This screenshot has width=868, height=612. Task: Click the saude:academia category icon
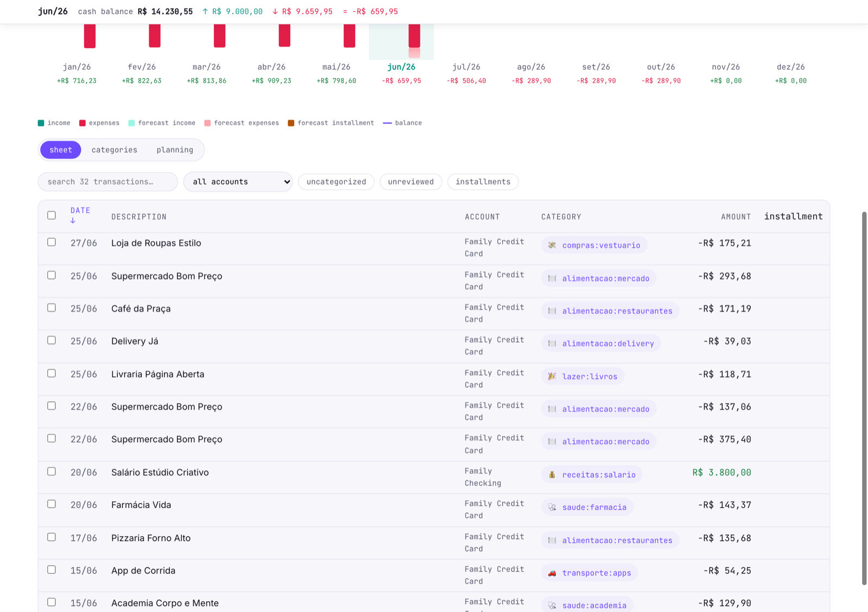coord(552,605)
